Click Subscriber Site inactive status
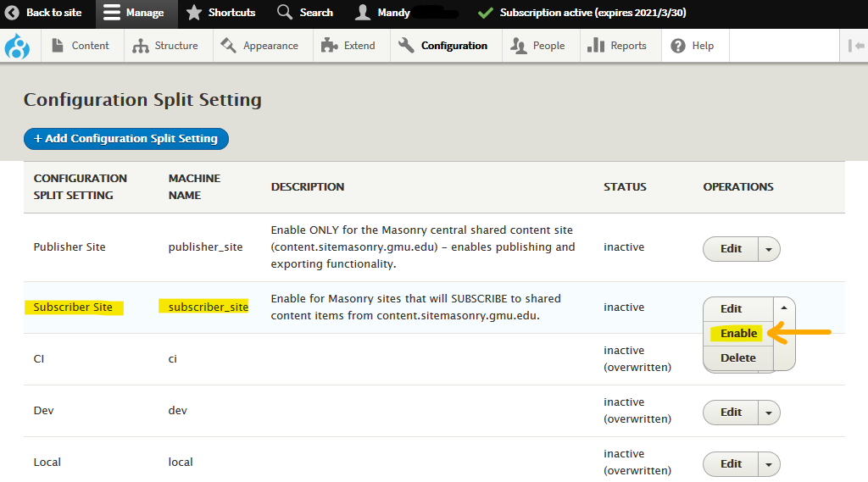Screen dimensions: 868x482 (624, 307)
